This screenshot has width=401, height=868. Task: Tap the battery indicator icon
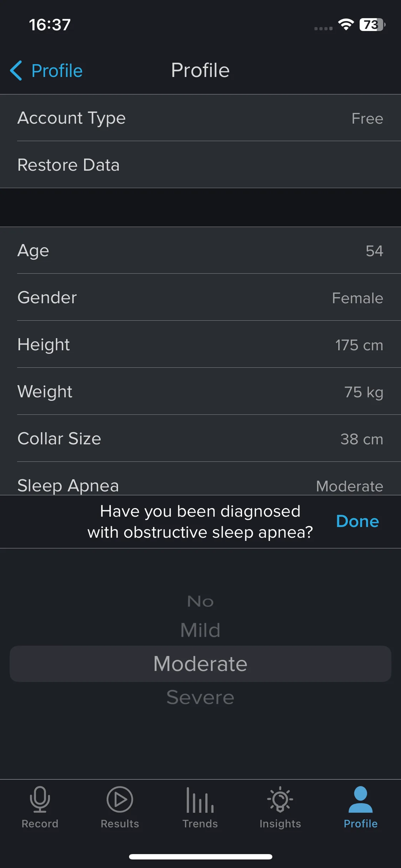(x=372, y=25)
